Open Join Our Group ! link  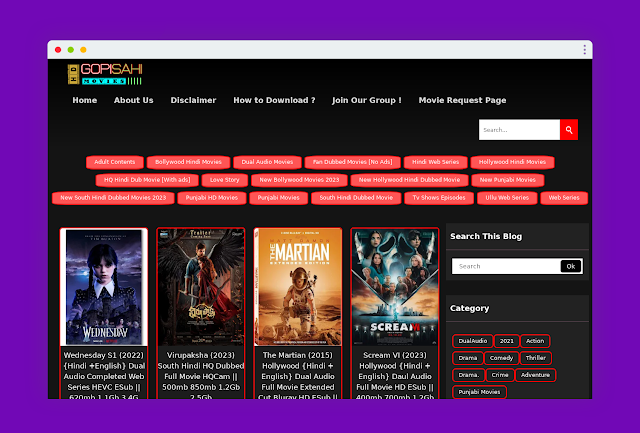coord(366,100)
